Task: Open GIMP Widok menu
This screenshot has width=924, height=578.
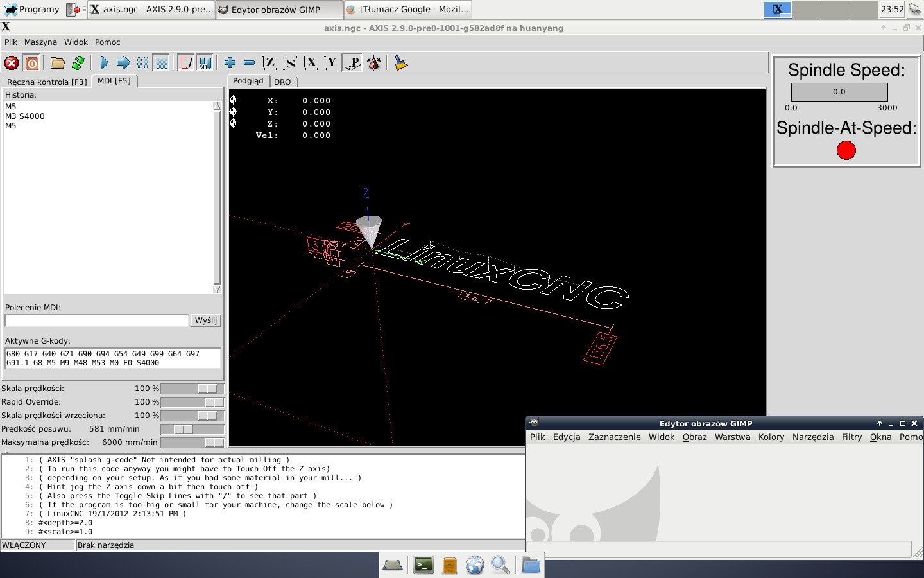Action: 662,437
